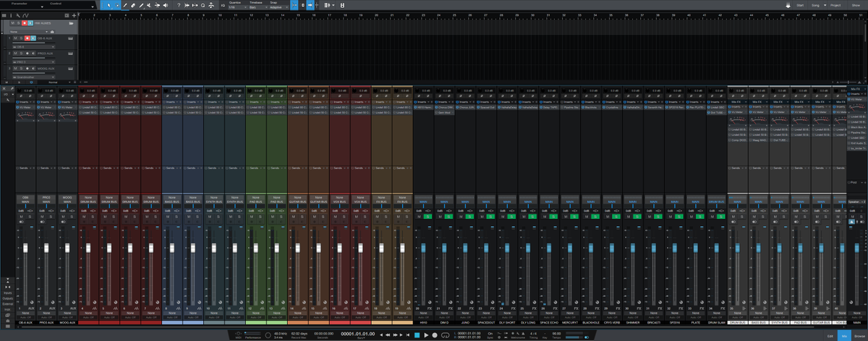
Task: Click the HHS FX channel fader
Action: [424, 248]
